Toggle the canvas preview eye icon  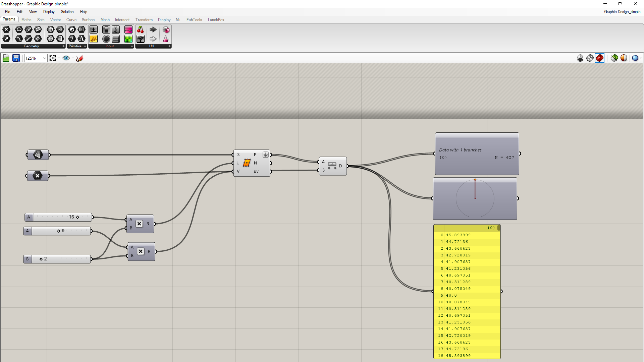pos(66,58)
